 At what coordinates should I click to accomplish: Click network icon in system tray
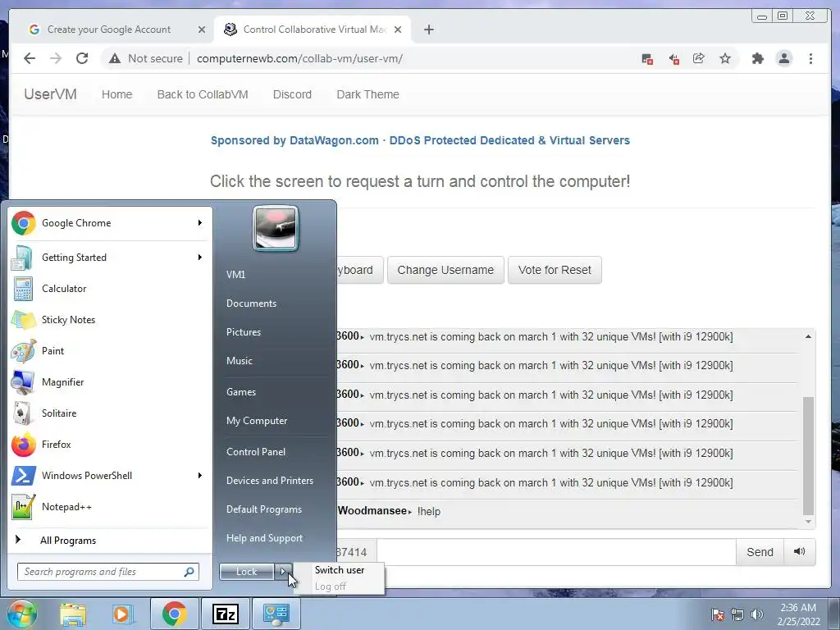(x=737, y=614)
